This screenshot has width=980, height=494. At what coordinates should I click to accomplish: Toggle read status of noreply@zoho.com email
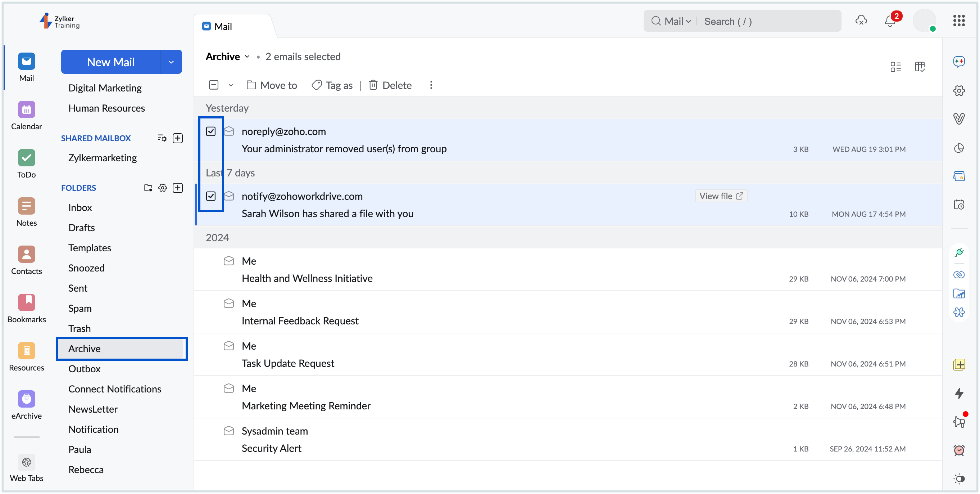tap(229, 131)
